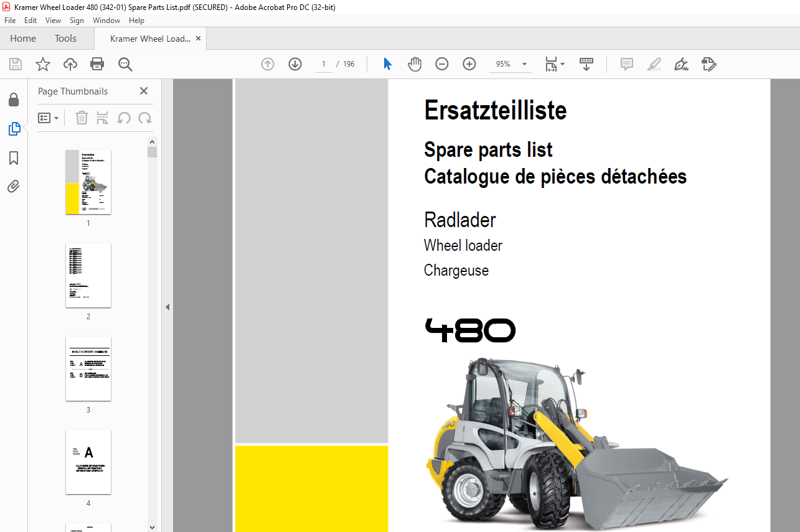This screenshot has width=800, height=532.
Task: Open the Find text magnifier tool
Action: coord(125,64)
